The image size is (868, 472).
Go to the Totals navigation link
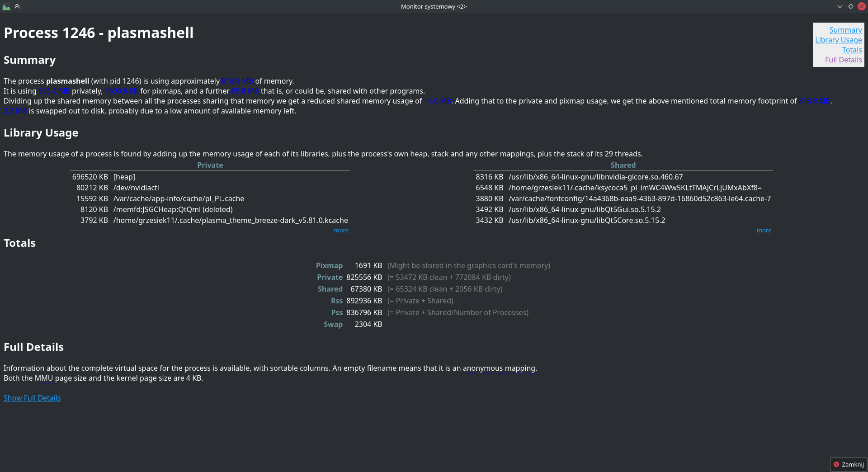tap(852, 50)
